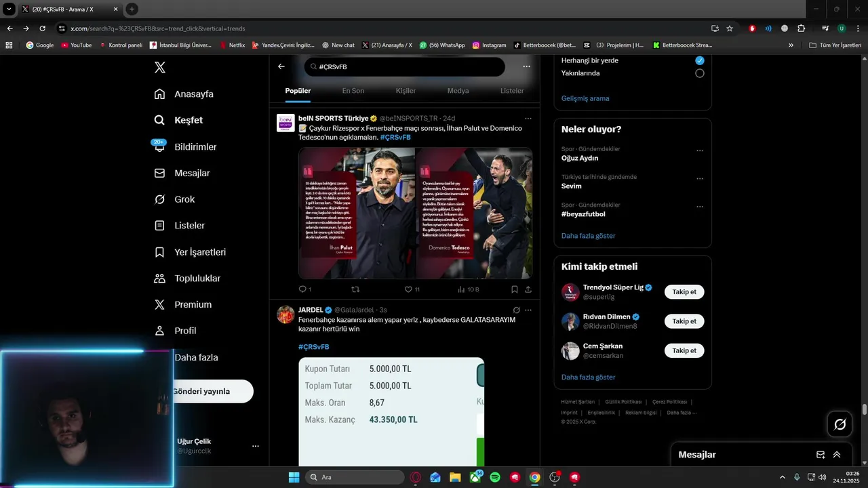The image size is (868, 488).
Task: Select the Herhangi bir yerde option
Action: click(x=700, y=60)
